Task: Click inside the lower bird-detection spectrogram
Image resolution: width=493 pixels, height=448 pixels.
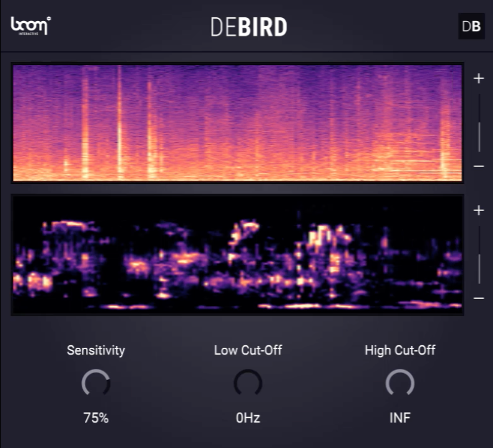Action: [x=237, y=254]
